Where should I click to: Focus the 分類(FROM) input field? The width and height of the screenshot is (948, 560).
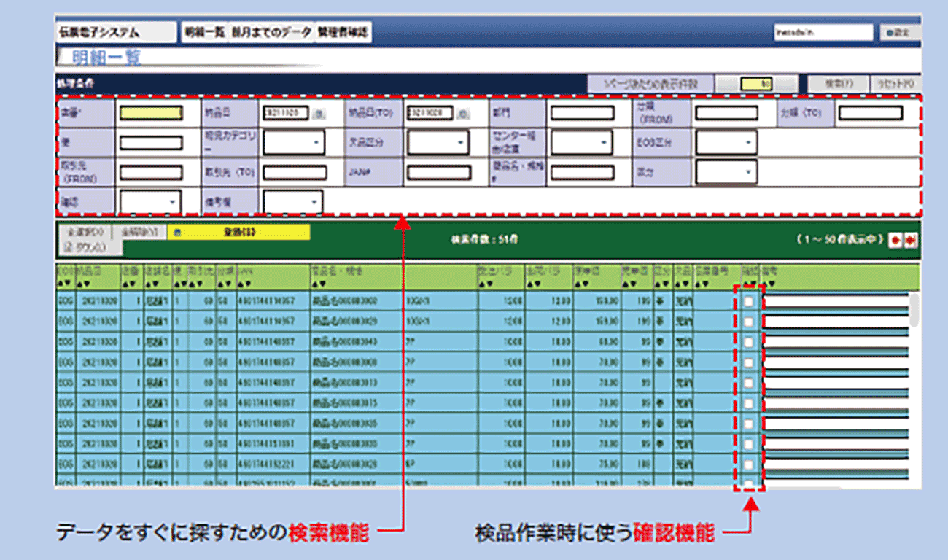click(x=726, y=113)
